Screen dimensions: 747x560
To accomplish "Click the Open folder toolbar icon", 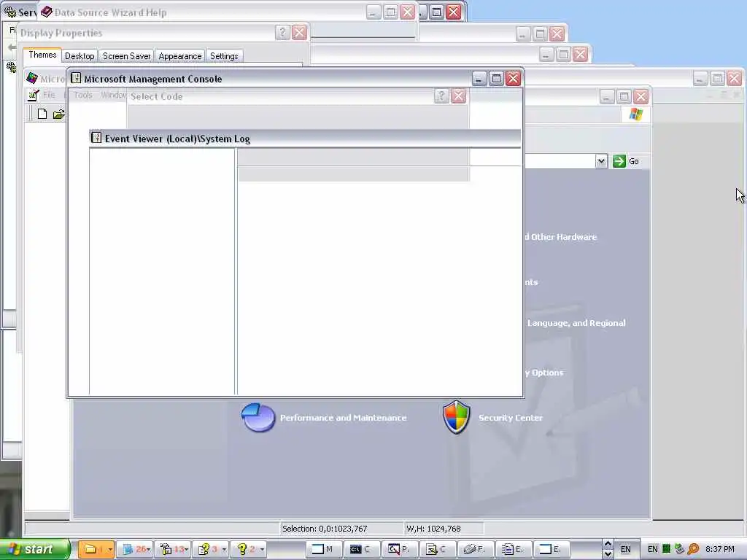I will coord(58,114).
